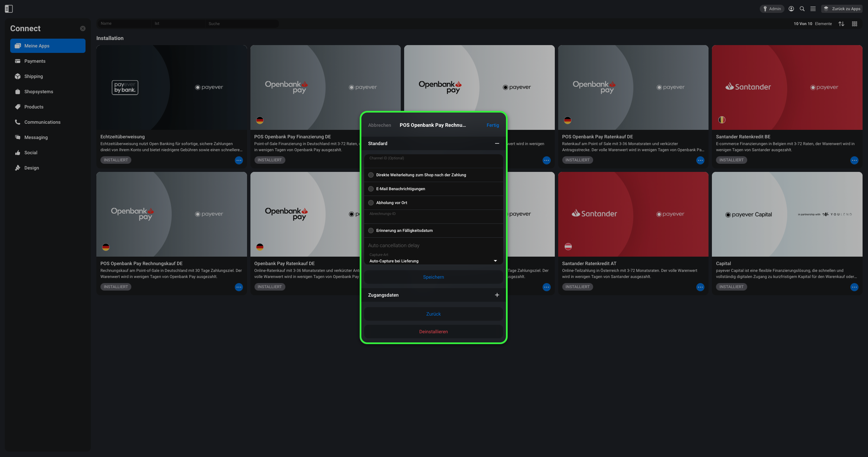The image size is (868, 457).
Task: Click the POS Openbank Pay Finanzierung DE title
Action: coord(293,137)
